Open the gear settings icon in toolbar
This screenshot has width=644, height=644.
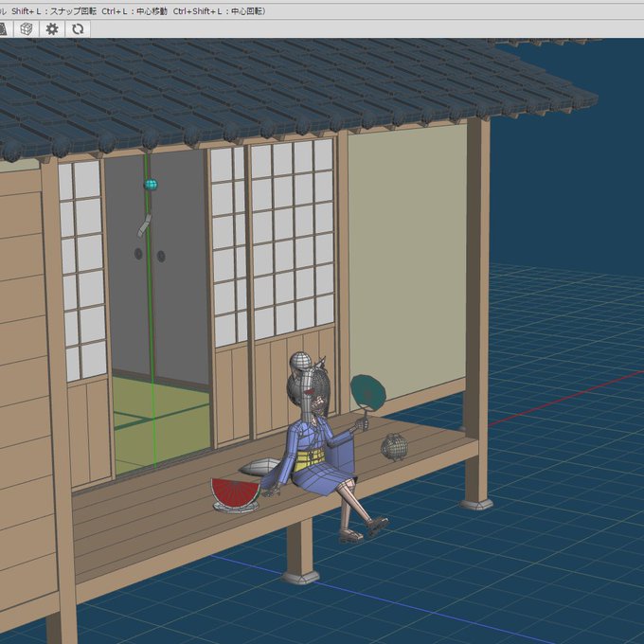click(x=52, y=29)
